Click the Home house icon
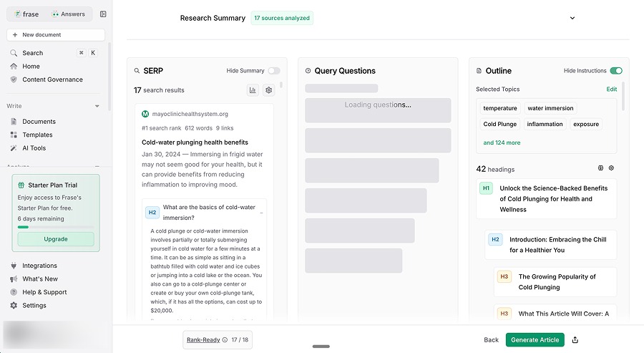 pos(14,66)
